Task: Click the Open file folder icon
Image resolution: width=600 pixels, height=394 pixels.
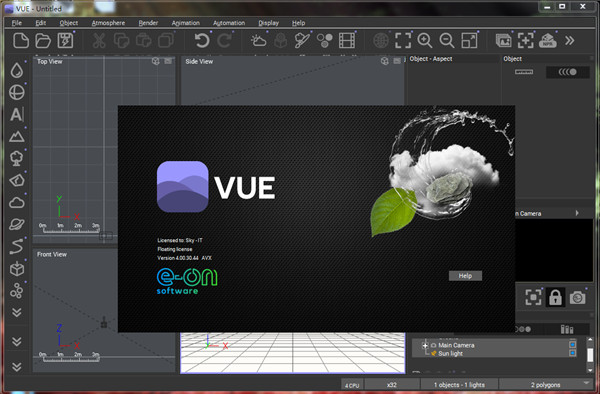Action: tap(43, 41)
